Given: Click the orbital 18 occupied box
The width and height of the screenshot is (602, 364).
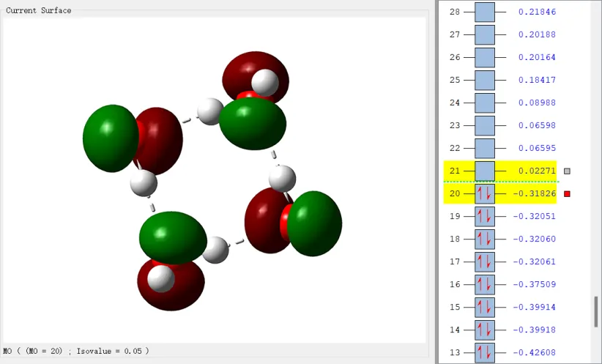Looking at the screenshot, I should [x=485, y=239].
